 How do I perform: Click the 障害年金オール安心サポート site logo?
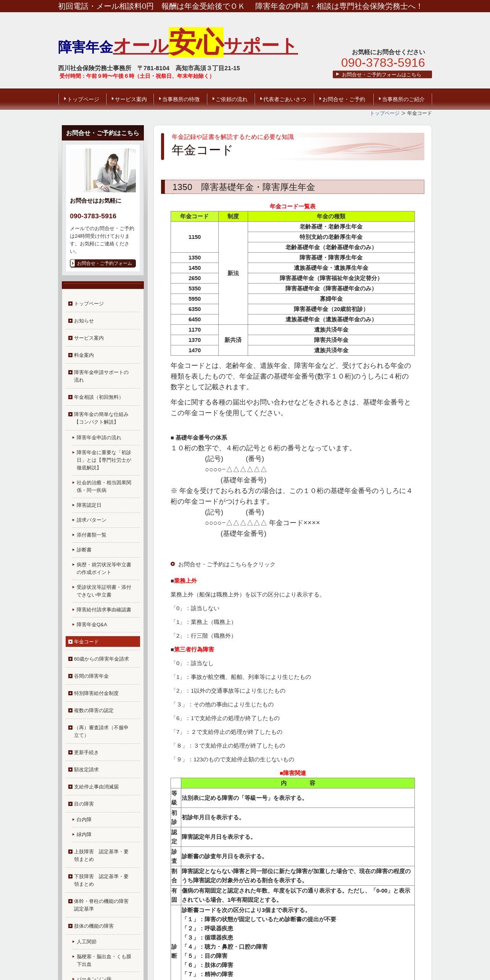coord(178,42)
